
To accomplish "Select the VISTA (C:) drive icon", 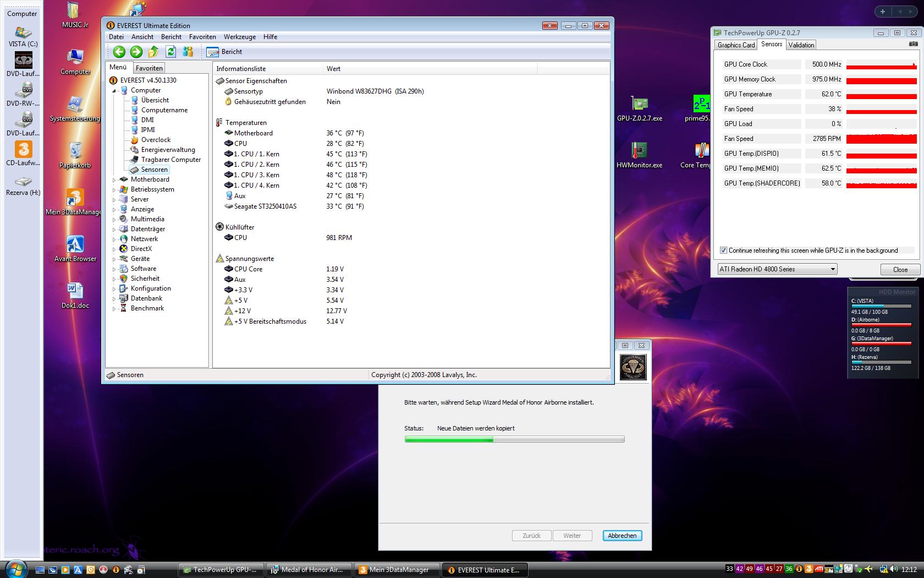I will [23, 36].
